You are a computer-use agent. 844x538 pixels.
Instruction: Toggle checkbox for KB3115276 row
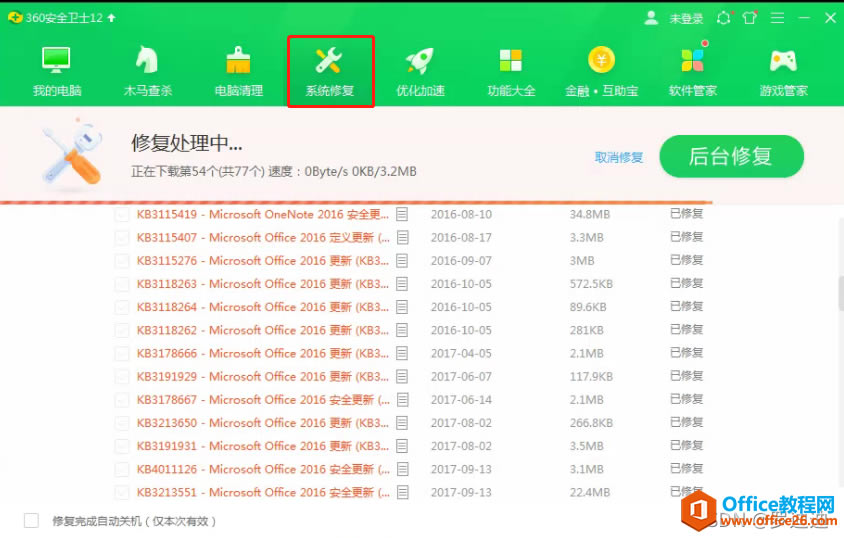[x=122, y=261]
